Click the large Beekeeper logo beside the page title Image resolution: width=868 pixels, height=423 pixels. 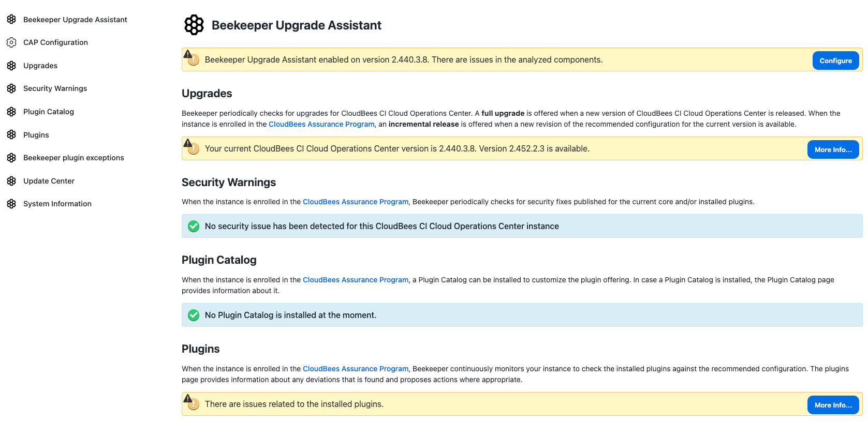(194, 25)
